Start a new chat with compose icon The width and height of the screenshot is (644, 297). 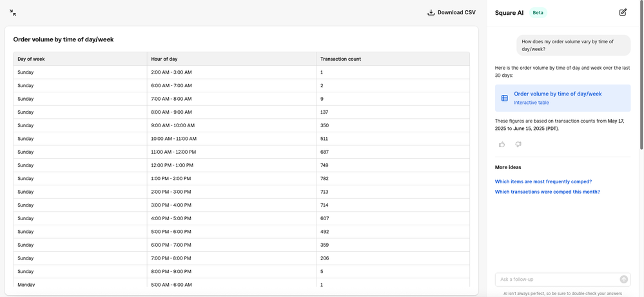click(623, 12)
